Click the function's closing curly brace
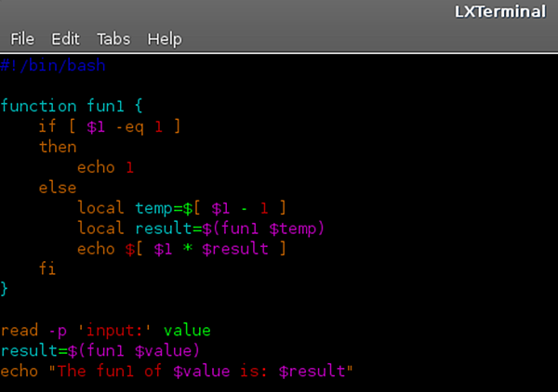 pos(5,290)
